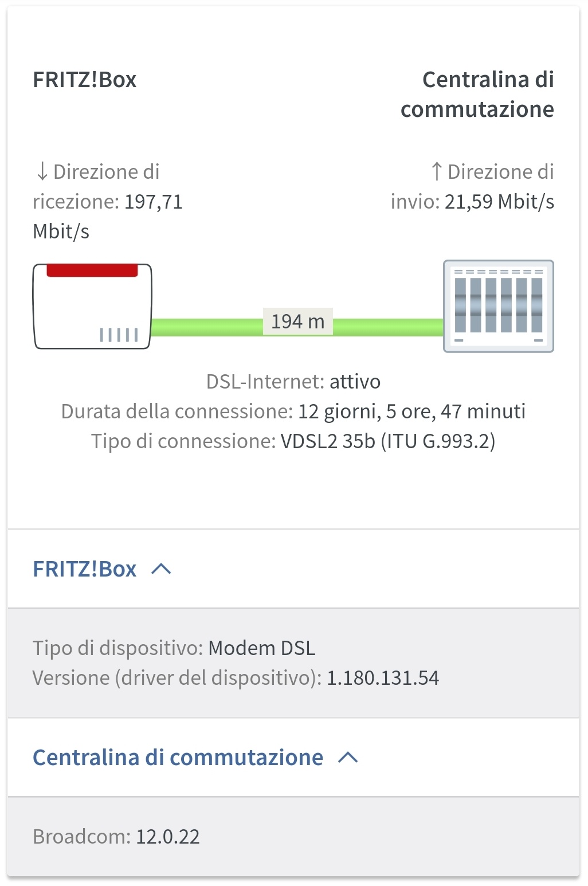The width and height of the screenshot is (588, 886).
Task: Click the green DSL line right segment
Action: (388, 327)
